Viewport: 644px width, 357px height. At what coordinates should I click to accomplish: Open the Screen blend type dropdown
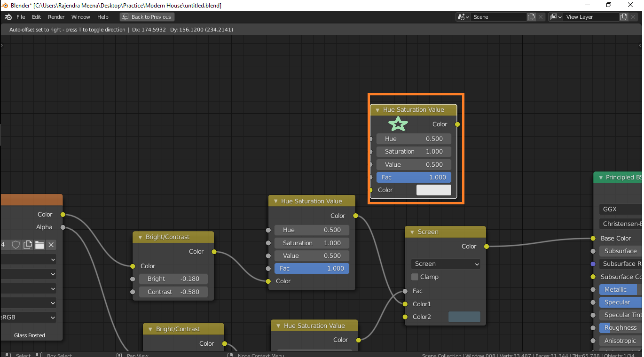coord(446,264)
